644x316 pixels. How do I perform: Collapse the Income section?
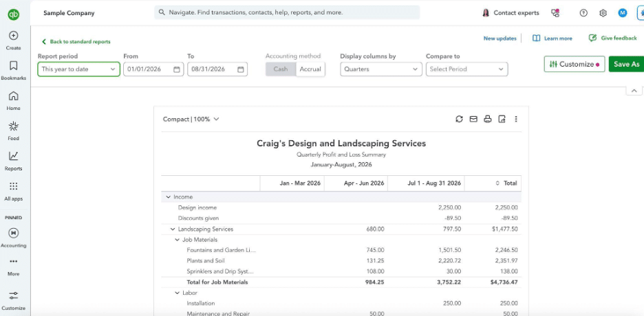coord(168,197)
